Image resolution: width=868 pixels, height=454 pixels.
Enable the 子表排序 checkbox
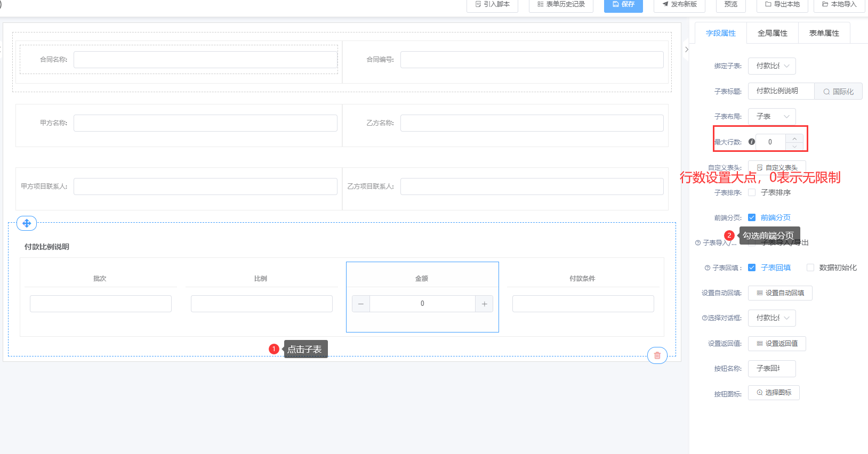pyautogui.click(x=752, y=192)
